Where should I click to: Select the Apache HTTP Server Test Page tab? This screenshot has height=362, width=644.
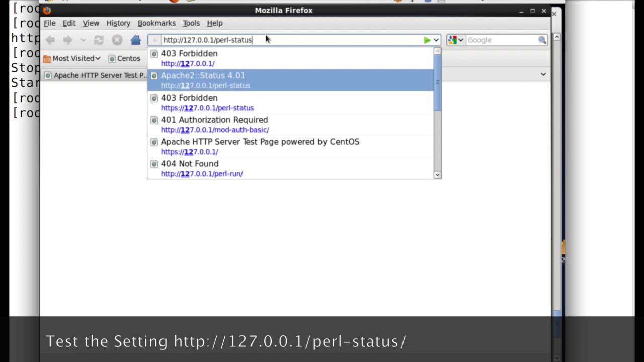click(x=96, y=75)
